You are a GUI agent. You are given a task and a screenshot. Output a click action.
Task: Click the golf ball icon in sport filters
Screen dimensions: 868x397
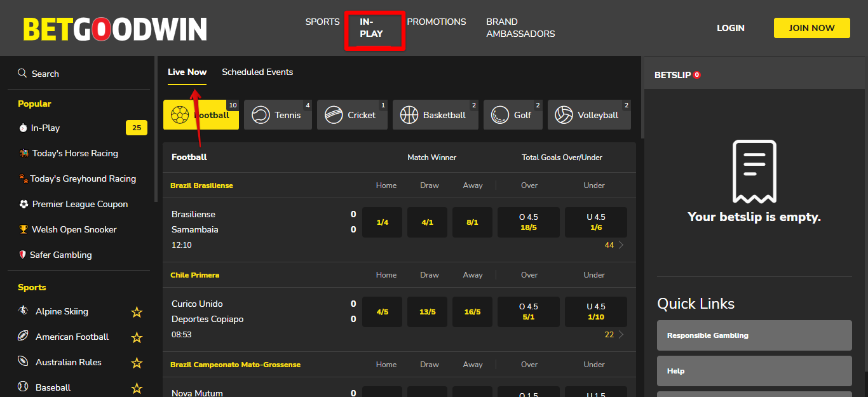pos(500,115)
